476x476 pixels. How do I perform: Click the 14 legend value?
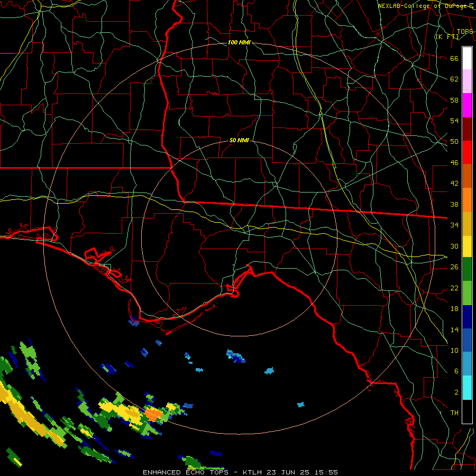coord(454,329)
